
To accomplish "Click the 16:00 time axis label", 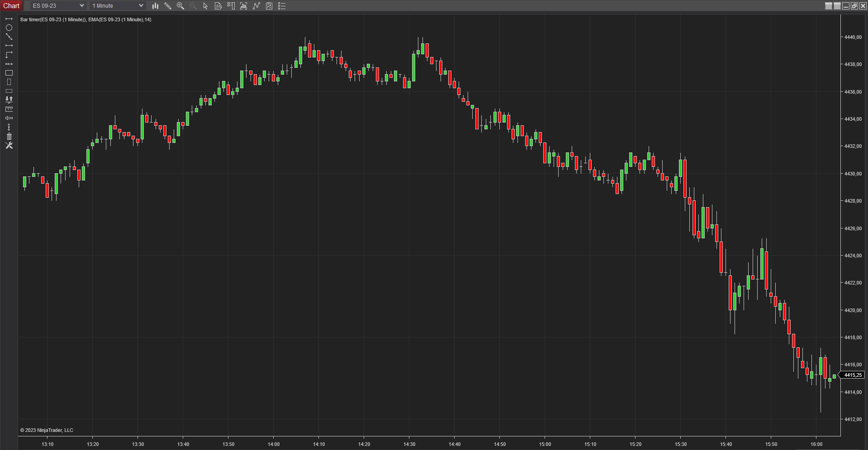I will pyautogui.click(x=816, y=444).
